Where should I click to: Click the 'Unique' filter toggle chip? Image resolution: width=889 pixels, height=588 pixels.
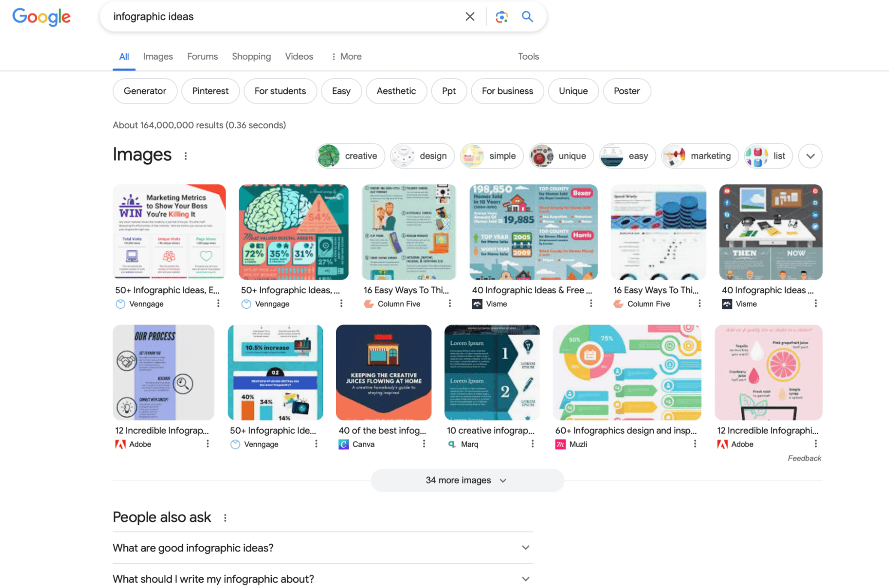pos(572,91)
